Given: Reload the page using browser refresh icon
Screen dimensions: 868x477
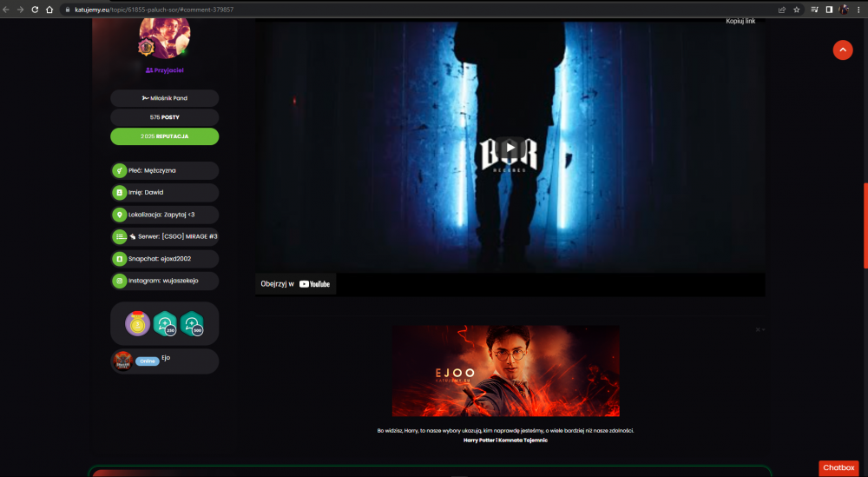Looking at the screenshot, I should pyautogui.click(x=35, y=10).
